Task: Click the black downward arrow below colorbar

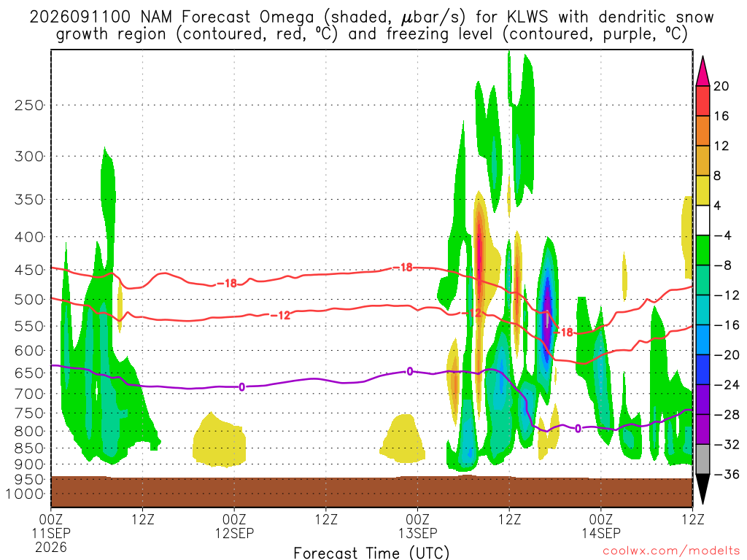Action: (703, 489)
